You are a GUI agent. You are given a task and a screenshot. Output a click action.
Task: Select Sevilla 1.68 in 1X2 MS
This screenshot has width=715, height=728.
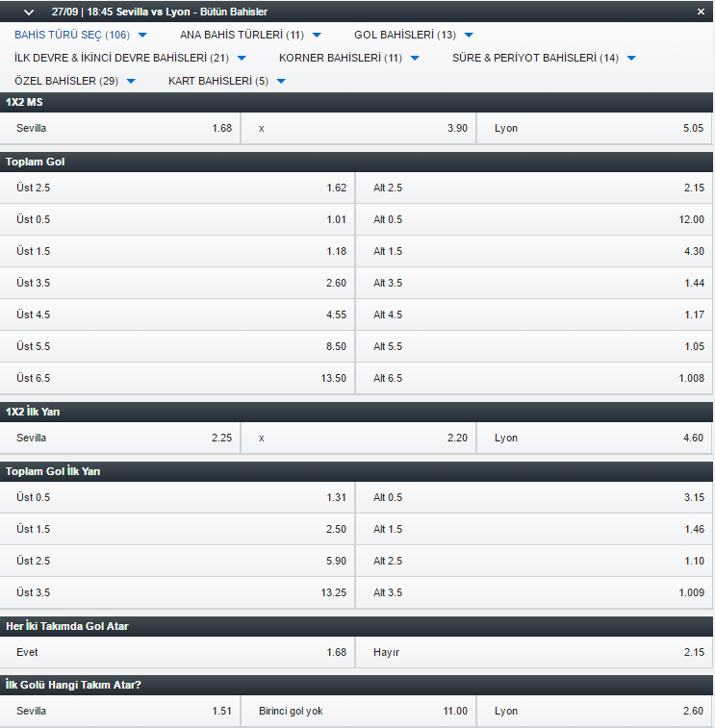click(120, 128)
